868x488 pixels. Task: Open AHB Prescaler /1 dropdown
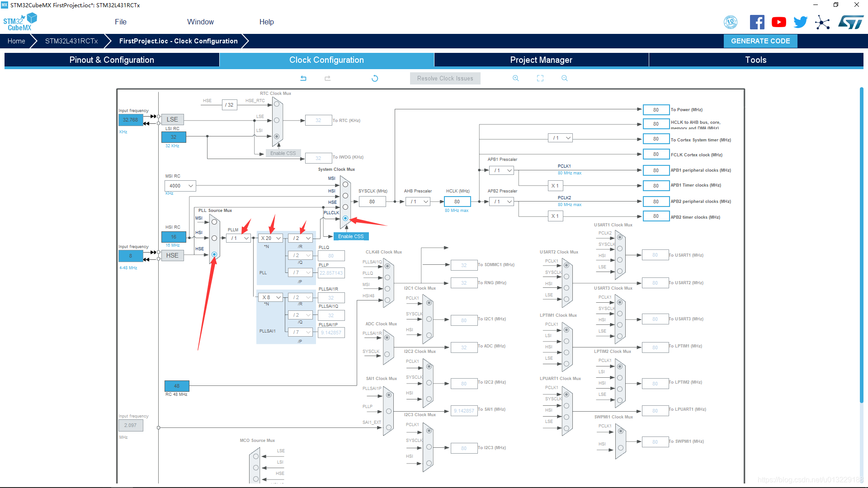point(418,202)
